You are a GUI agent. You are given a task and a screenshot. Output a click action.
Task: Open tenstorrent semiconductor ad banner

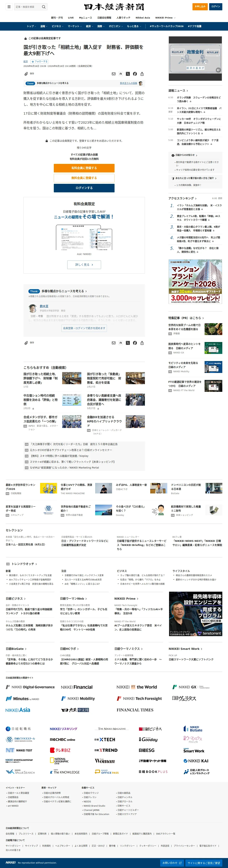coord(195,614)
